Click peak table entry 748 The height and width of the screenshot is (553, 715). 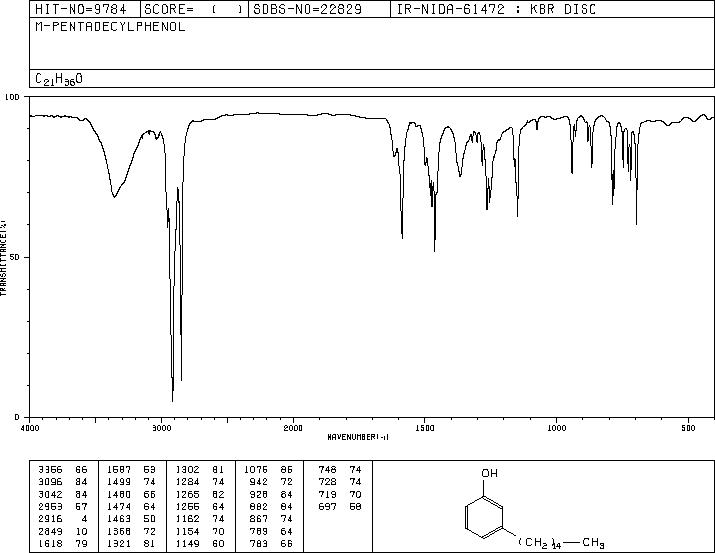[327, 469]
